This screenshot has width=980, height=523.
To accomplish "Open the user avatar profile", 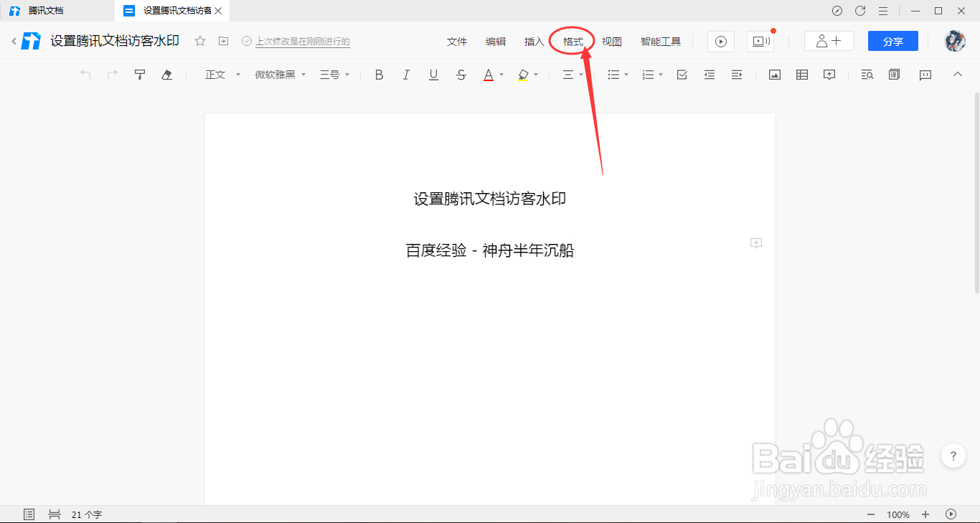I will click(x=954, y=41).
